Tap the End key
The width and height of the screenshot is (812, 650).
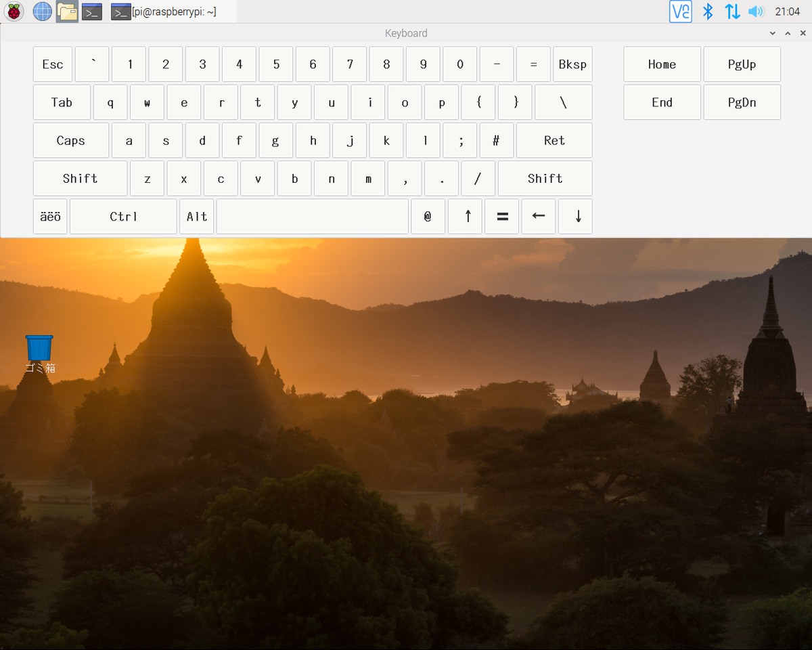click(x=662, y=102)
